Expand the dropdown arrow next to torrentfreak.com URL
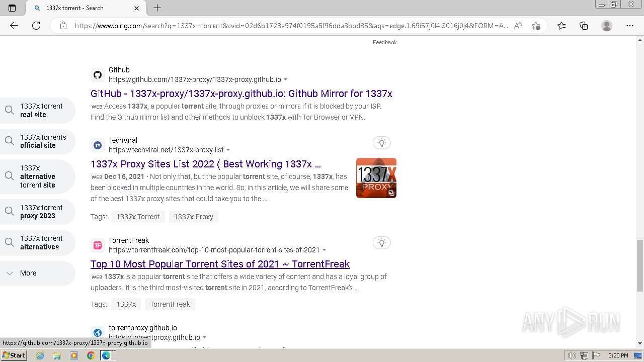The height and width of the screenshot is (362, 644). [325, 250]
